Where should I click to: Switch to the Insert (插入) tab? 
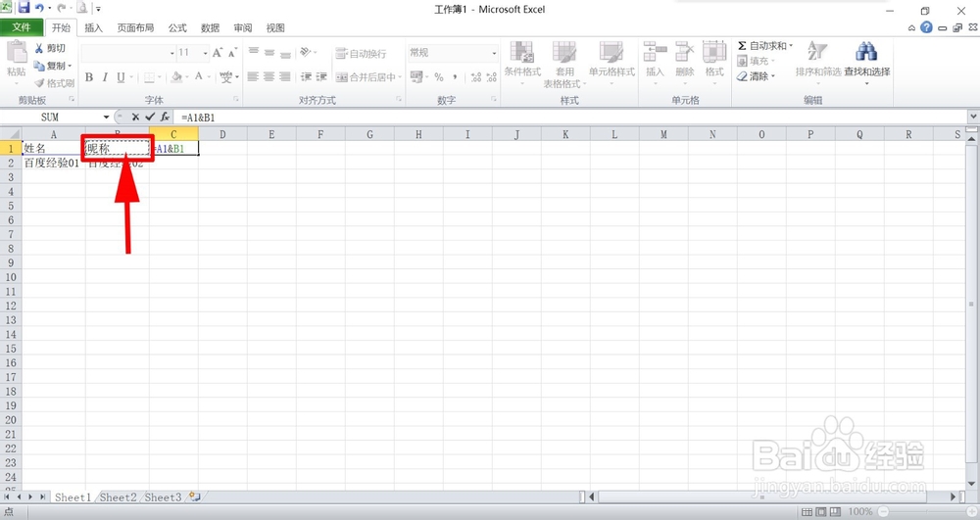[94, 28]
